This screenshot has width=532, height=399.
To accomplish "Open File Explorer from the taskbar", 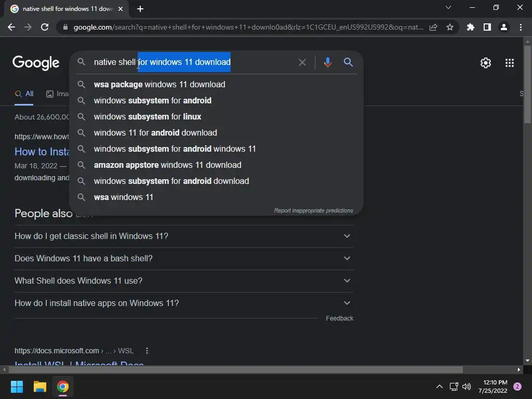I will tap(39, 387).
